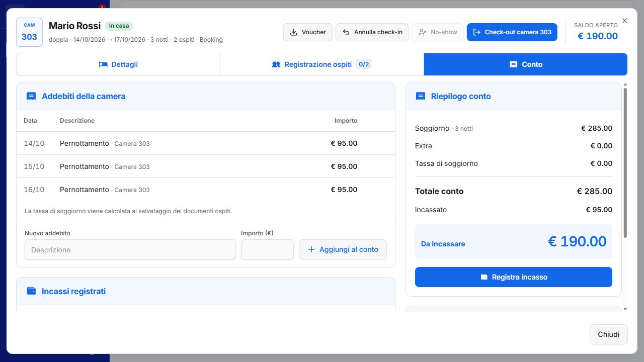
Task: Click the Chiudi button
Action: 609,334
